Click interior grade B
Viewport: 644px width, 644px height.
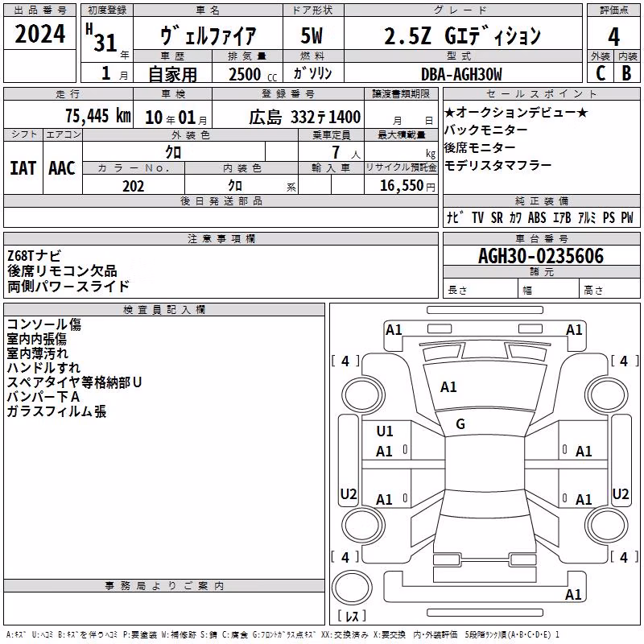[626, 73]
